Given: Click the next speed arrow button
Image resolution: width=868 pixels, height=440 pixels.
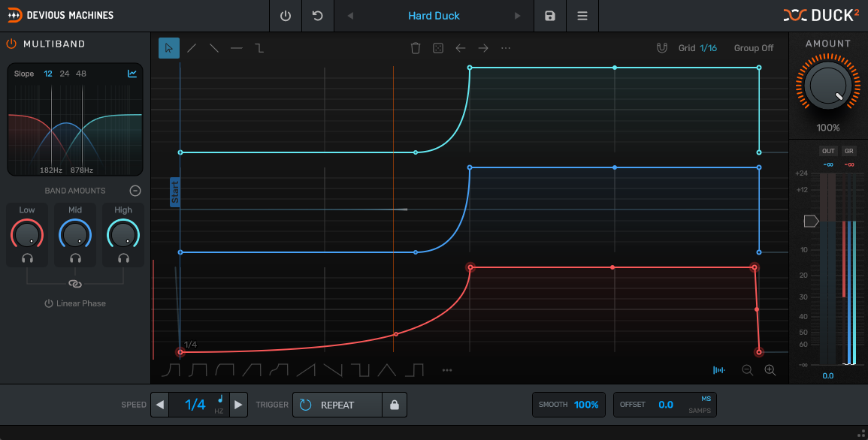Looking at the screenshot, I should tap(238, 405).
